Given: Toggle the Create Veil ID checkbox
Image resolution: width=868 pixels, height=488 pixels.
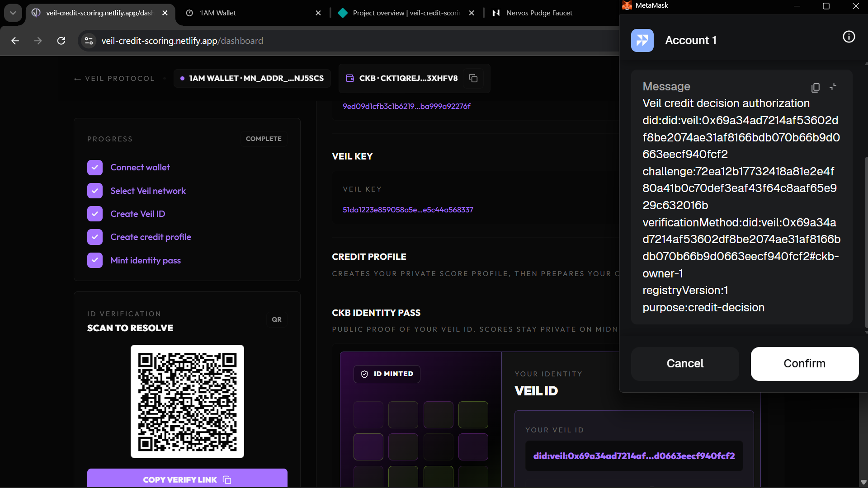Looking at the screenshot, I should click(95, 214).
